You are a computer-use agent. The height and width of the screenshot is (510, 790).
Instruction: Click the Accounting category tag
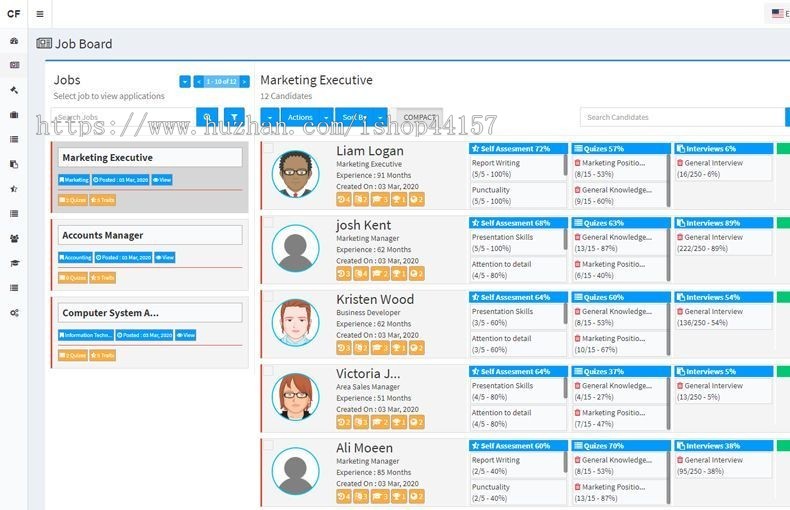tap(75, 258)
